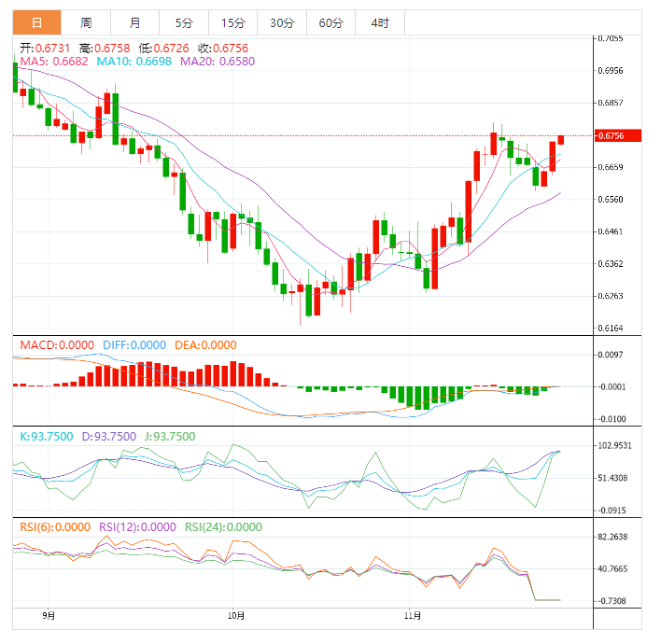Click the RSI(6):0.0000 label

(x=55, y=527)
